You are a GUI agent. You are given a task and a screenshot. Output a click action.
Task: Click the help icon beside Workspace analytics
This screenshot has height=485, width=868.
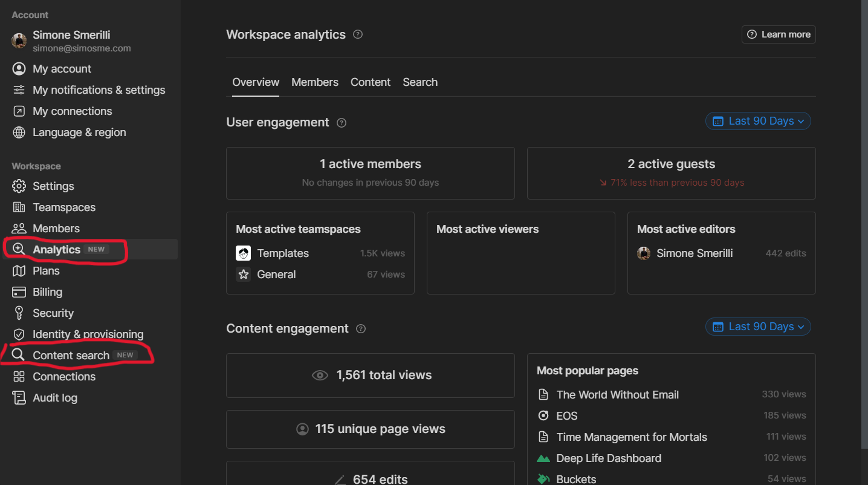357,34
